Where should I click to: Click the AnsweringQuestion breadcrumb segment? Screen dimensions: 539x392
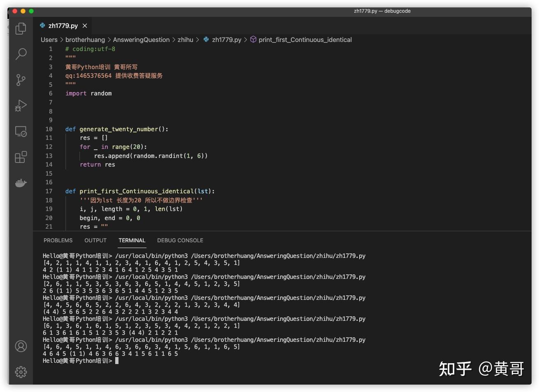pos(141,39)
